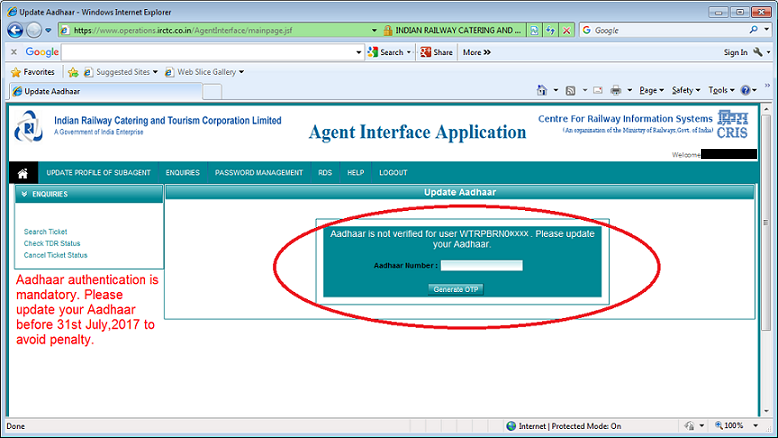Screen dimensions: 778x438
Task: Click the Share button in Google toolbar
Action: 437,52
